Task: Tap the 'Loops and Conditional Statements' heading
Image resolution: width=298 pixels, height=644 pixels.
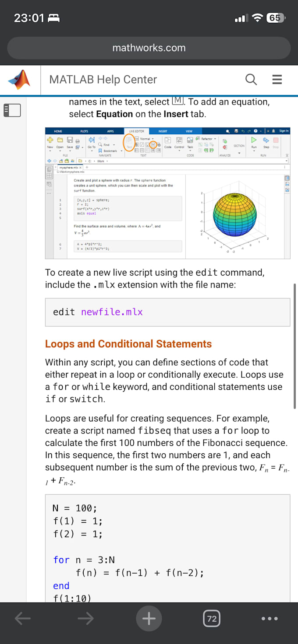Action: 128,344
